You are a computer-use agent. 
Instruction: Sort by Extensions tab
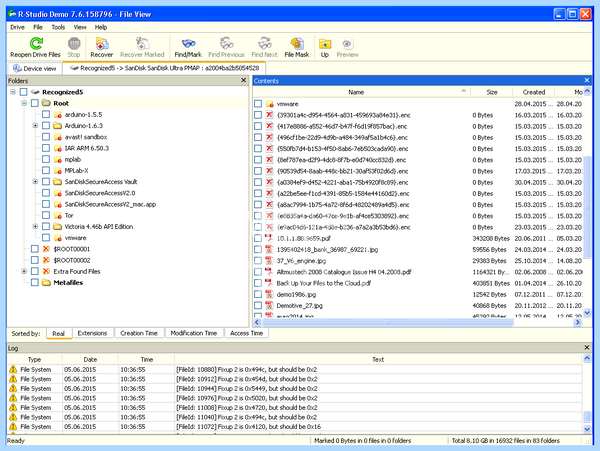(x=92, y=333)
